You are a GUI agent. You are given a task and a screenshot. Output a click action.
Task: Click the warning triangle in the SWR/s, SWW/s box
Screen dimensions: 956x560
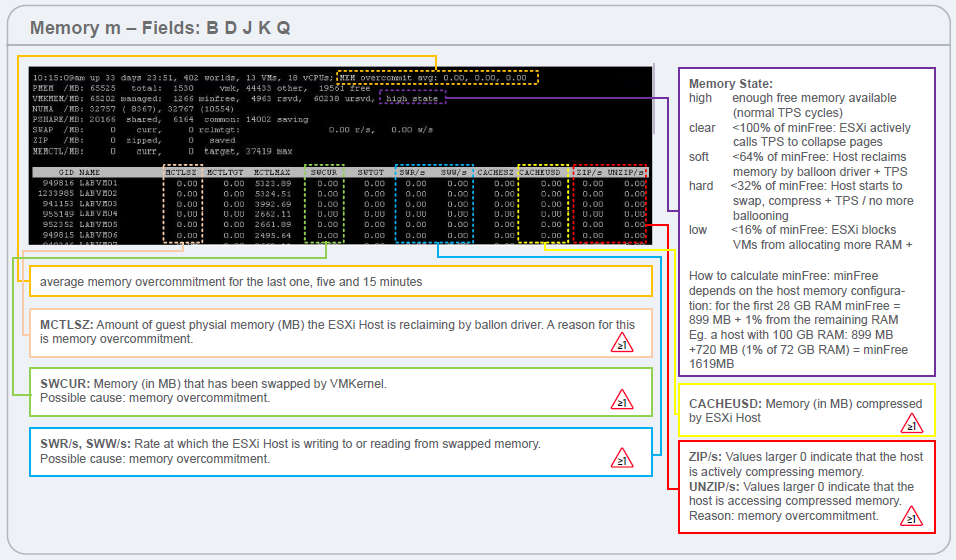pos(622,459)
